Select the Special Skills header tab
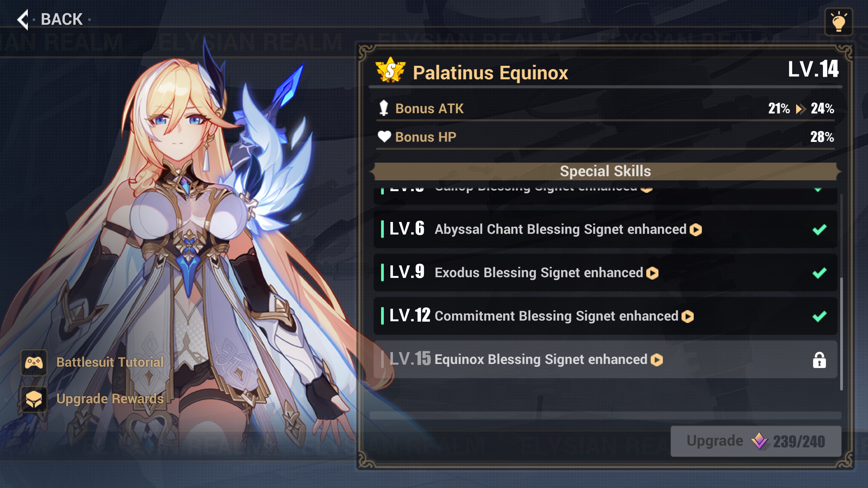Viewport: 868px width, 488px height. [605, 171]
